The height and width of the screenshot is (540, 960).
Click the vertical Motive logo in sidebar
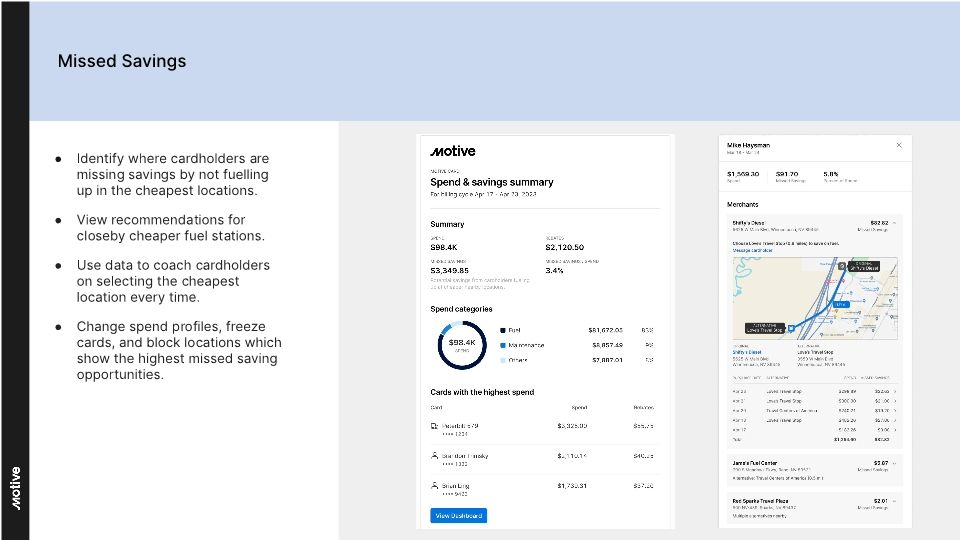15,488
